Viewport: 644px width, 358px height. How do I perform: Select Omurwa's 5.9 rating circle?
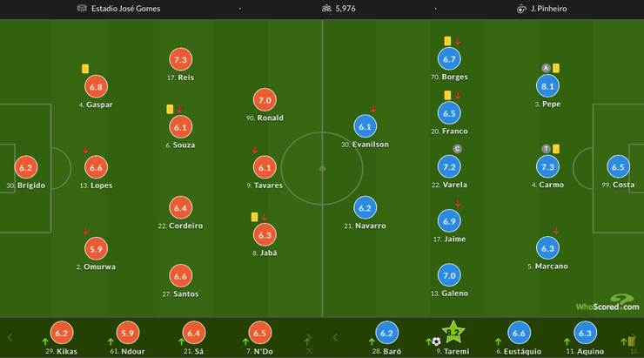(x=97, y=249)
